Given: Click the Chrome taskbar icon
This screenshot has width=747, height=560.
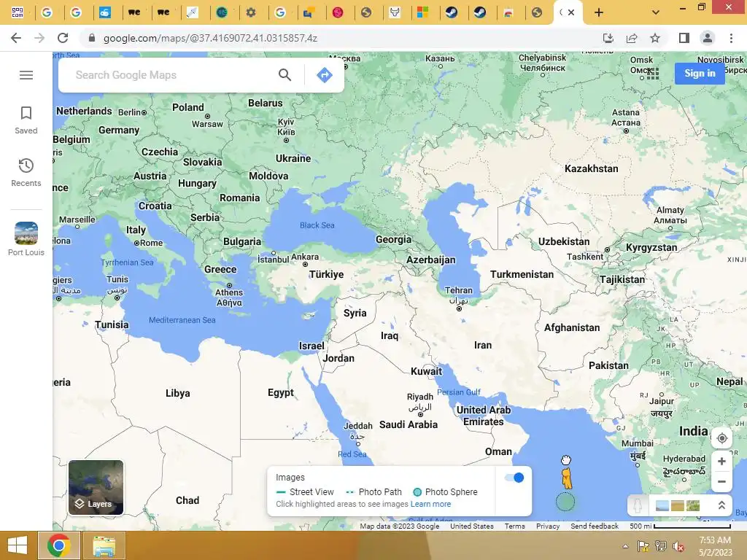Looking at the screenshot, I should click(59, 545).
